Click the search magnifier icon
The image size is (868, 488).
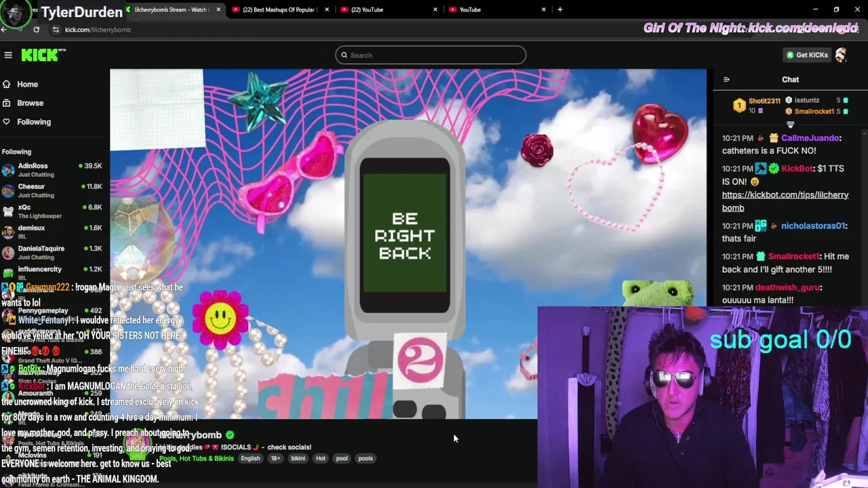[344, 55]
